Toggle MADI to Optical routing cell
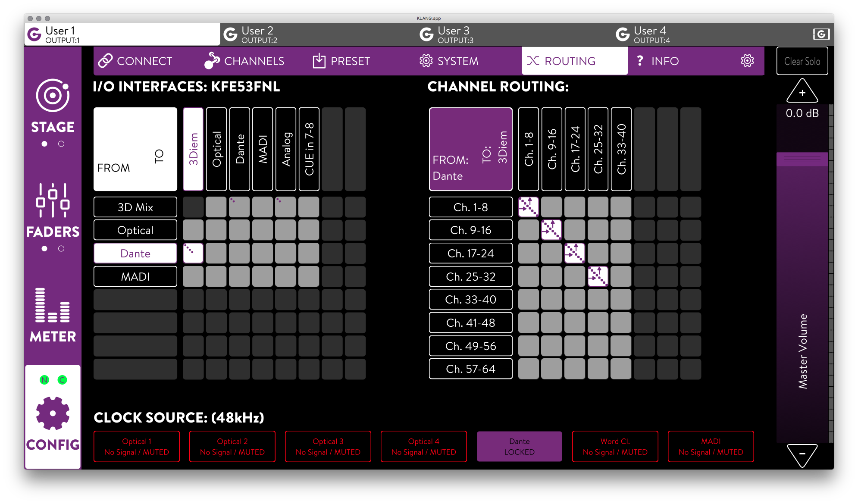The height and width of the screenshot is (504, 858). click(216, 276)
